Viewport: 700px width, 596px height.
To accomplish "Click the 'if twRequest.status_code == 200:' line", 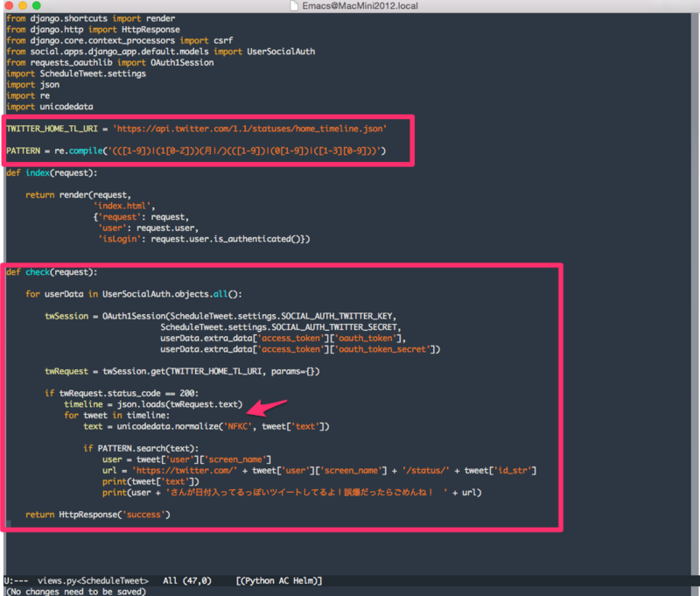I will tap(122, 393).
